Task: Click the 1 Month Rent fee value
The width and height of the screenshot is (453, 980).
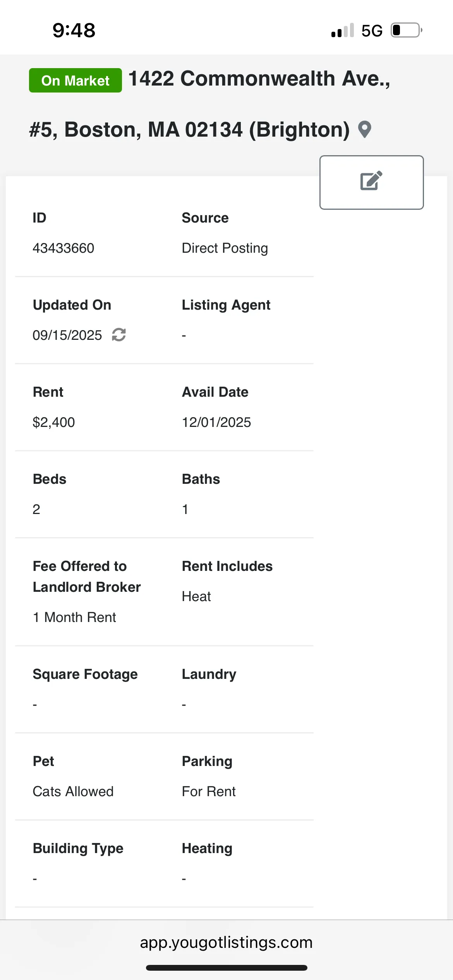Action: click(x=74, y=617)
